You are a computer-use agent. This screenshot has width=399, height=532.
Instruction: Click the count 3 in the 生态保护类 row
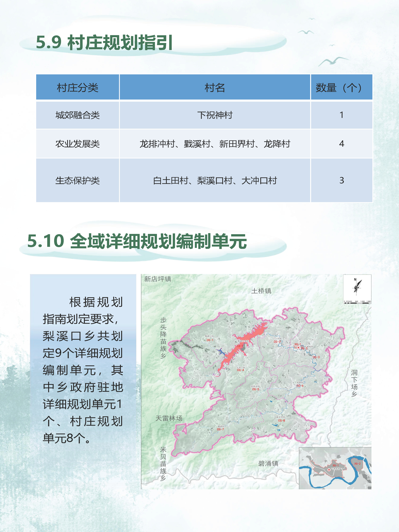tap(342, 180)
